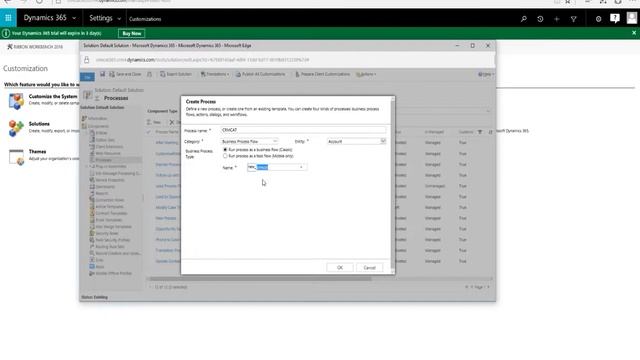The height and width of the screenshot is (360, 640).
Task: Open advanced find funnel icon
Action: coord(573,19)
